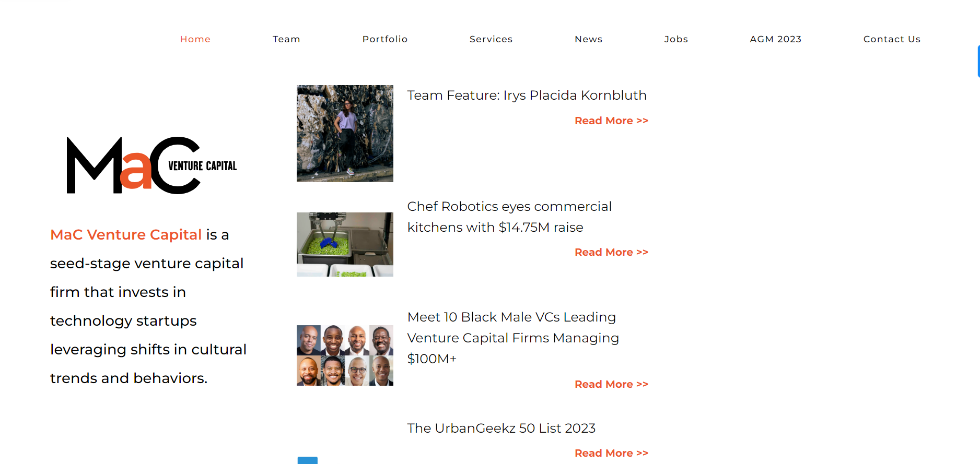Click the Meet 10 Black Male VCs headline
Viewport: 980px width, 464px height.
pyautogui.click(x=512, y=338)
